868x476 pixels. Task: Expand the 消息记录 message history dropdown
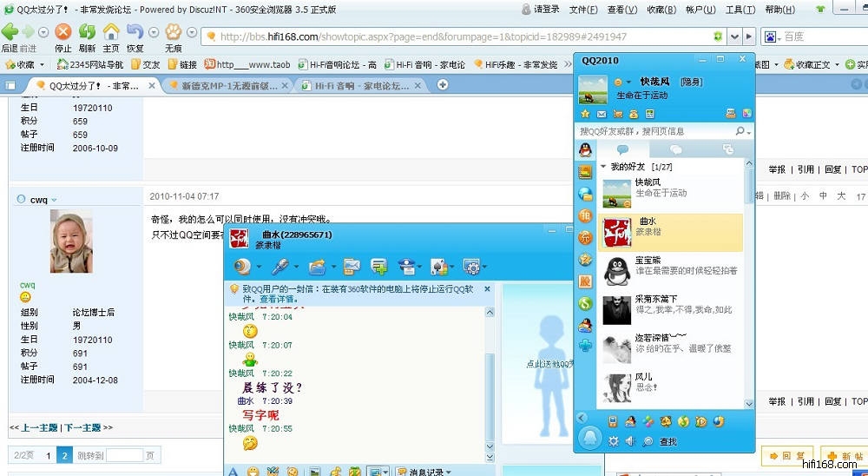click(x=448, y=472)
